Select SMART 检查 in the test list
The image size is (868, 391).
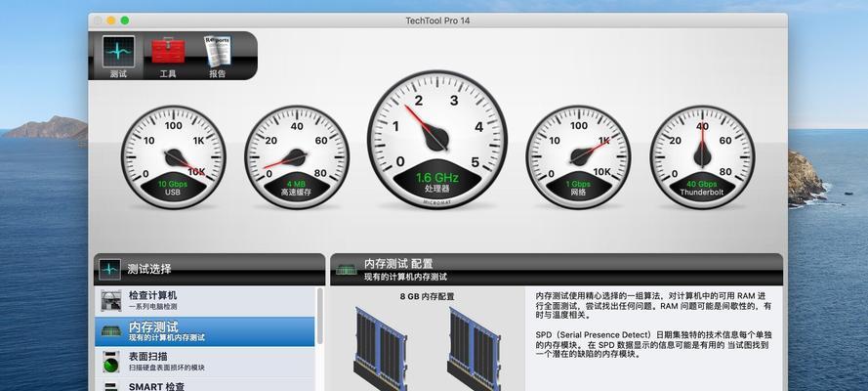(x=205, y=385)
